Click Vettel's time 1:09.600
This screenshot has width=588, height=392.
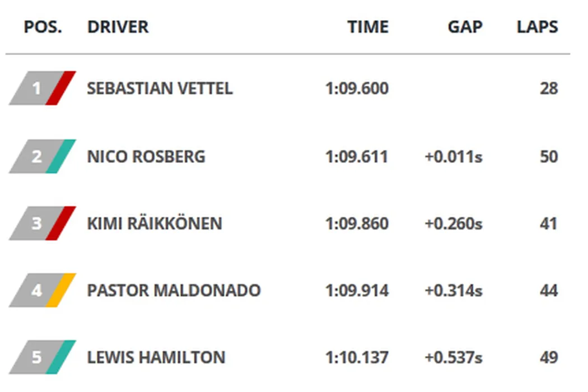coord(357,88)
